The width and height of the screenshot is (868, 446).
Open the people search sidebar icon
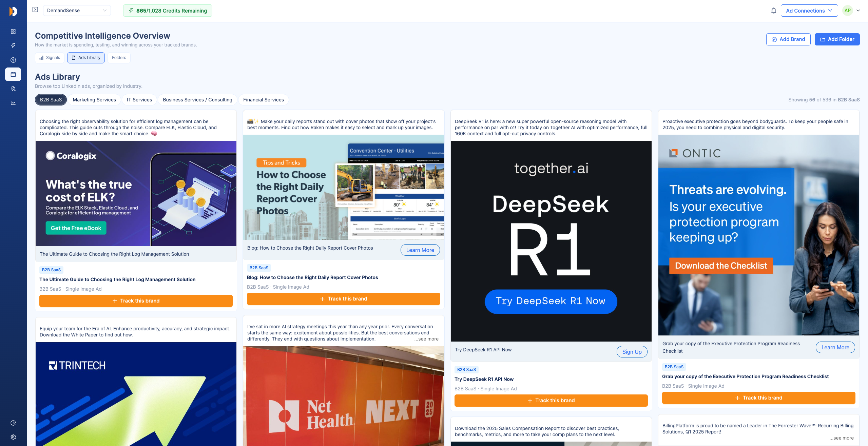coord(13,89)
